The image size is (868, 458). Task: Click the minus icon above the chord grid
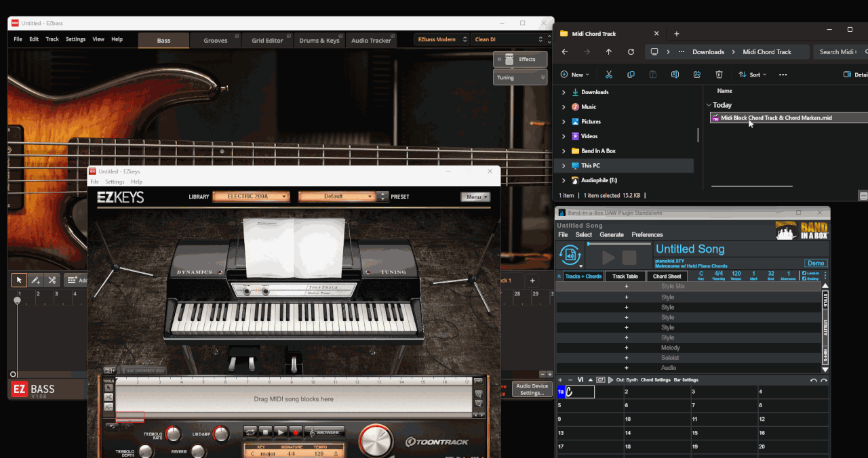[570, 380]
